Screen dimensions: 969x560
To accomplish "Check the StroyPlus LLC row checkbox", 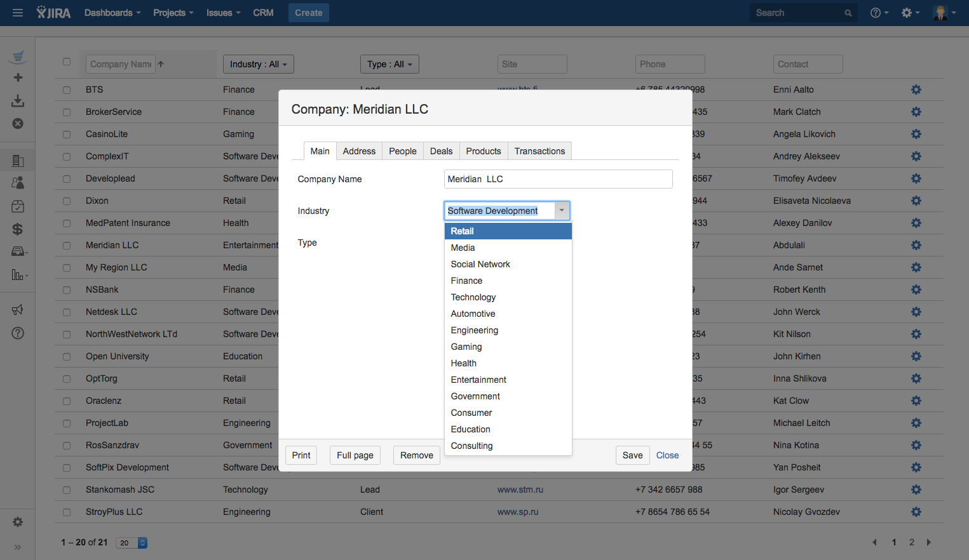I will [x=67, y=512].
